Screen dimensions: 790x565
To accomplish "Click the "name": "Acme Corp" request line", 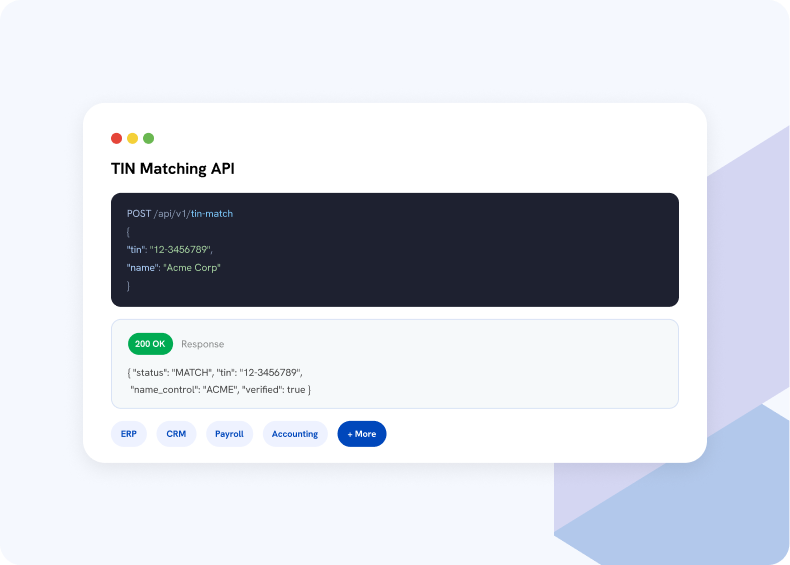I will click(x=174, y=268).
